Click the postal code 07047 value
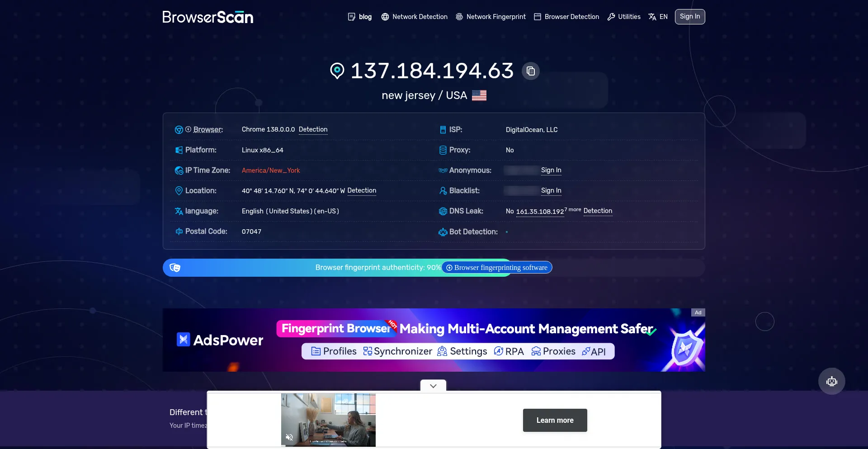Image resolution: width=868 pixels, height=449 pixels. (x=251, y=232)
